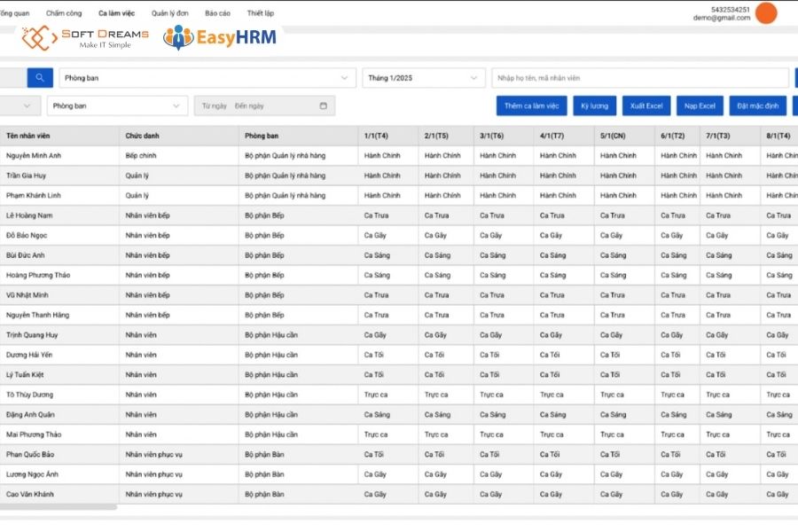798x532 pixels.
Task: Click the Đặt mặc định button
Action: point(758,106)
